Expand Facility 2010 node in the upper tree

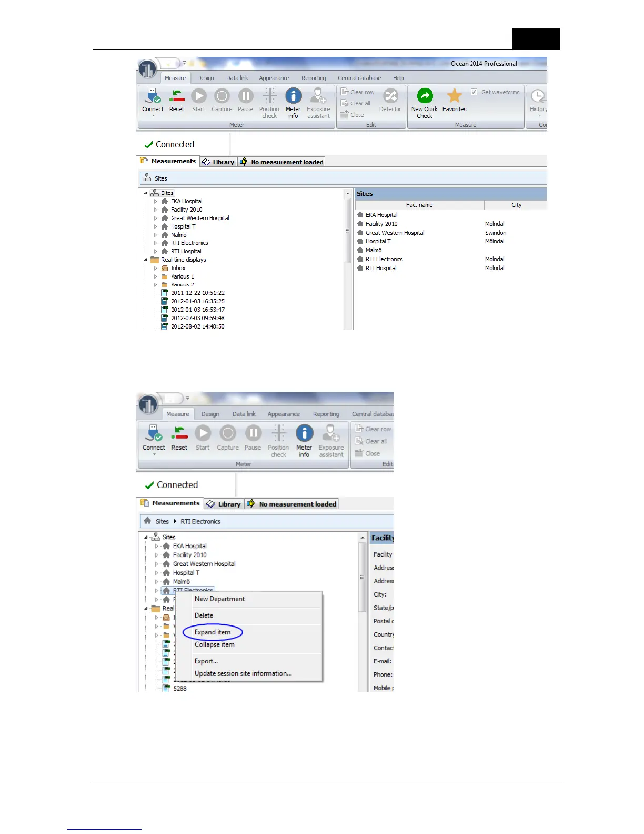[x=155, y=210]
